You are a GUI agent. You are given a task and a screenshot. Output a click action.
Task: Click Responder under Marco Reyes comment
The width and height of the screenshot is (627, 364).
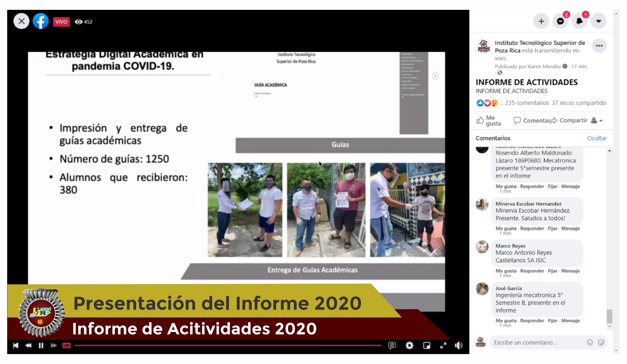click(x=532, y=271)
